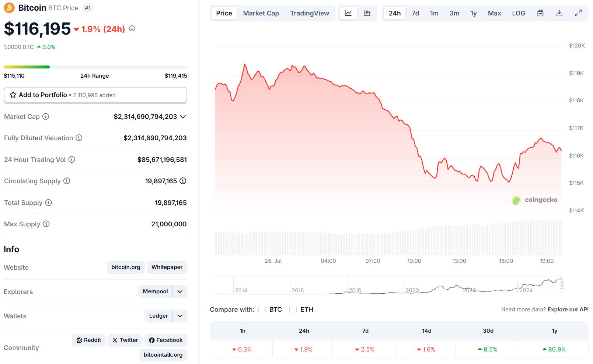Select 3m chart timeframe
593x364 pixels.
click(x=454, y=13)
